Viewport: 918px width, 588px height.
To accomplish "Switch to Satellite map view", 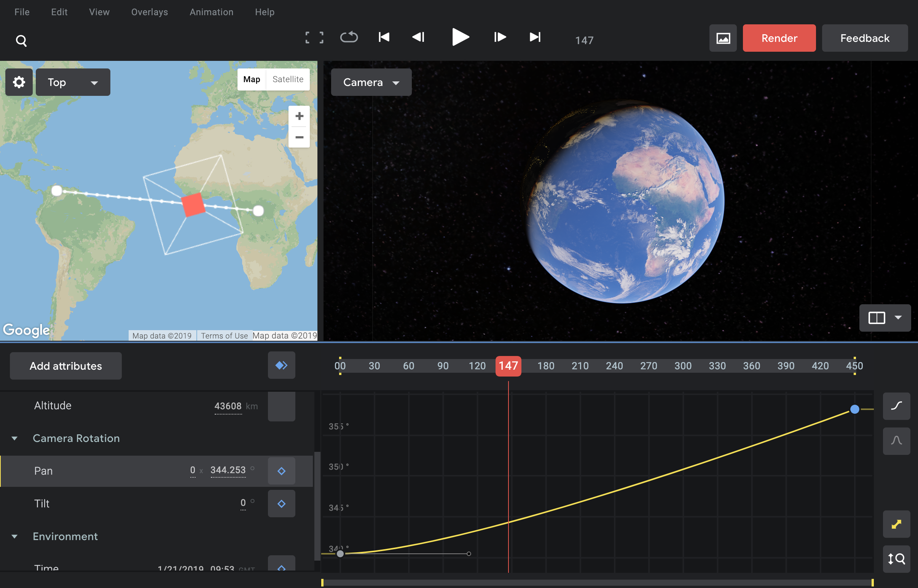I will (x=288, y=79).
